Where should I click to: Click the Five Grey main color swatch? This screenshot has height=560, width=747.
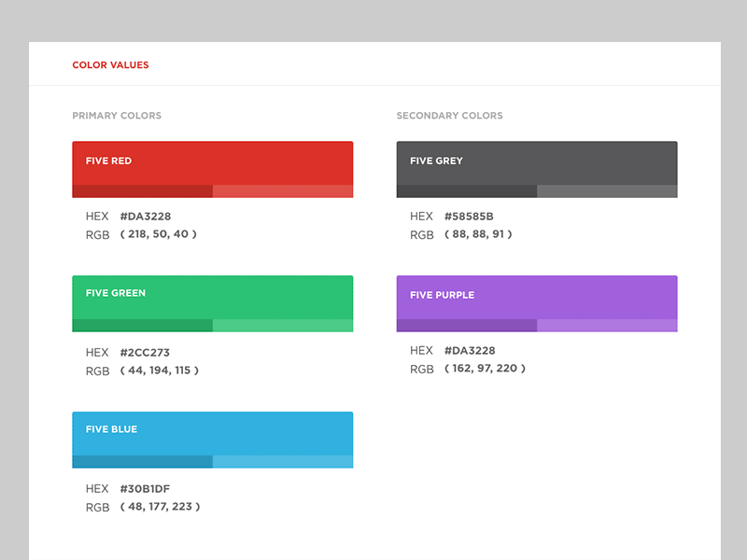(x=537, y=162)
